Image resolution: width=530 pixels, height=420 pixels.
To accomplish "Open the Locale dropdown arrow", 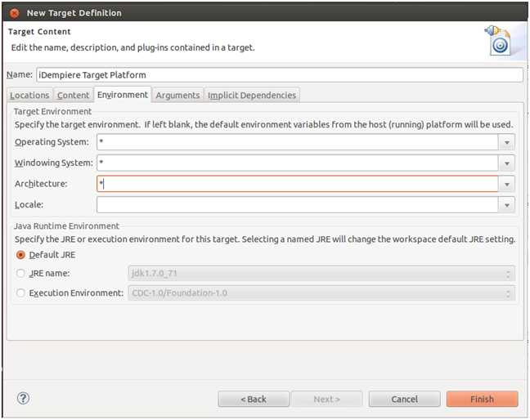I will 506,205.
